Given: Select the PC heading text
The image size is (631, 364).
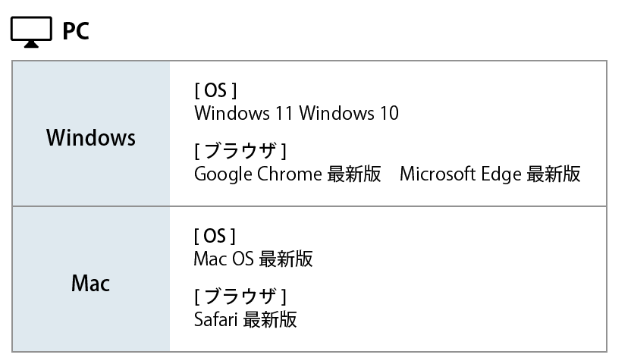Looking at the screenshot, I should [76, 31].
